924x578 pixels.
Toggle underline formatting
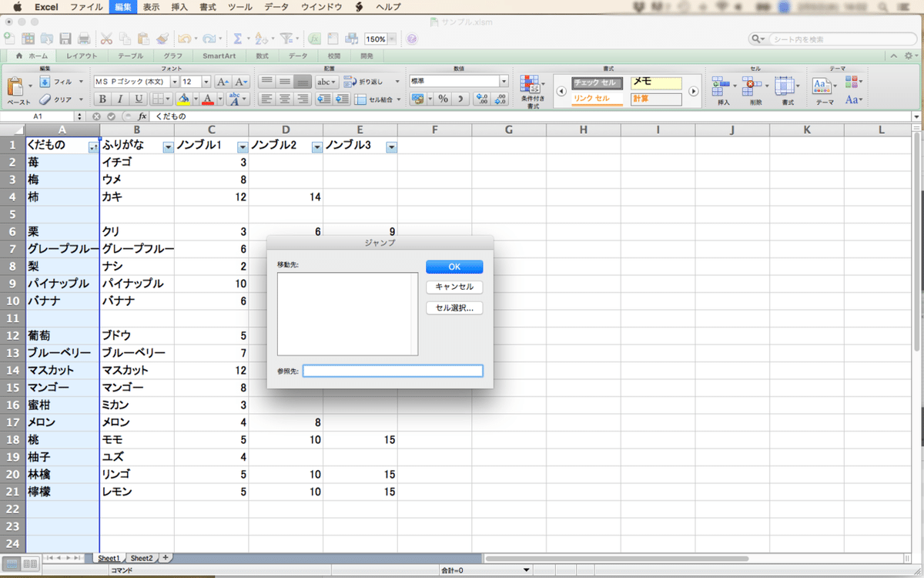[x=139, y=99]
